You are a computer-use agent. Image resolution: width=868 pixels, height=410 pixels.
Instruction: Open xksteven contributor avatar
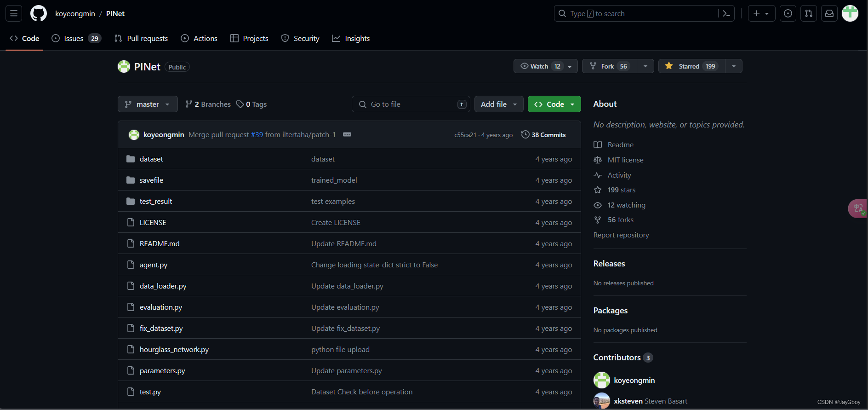[602, 401]
